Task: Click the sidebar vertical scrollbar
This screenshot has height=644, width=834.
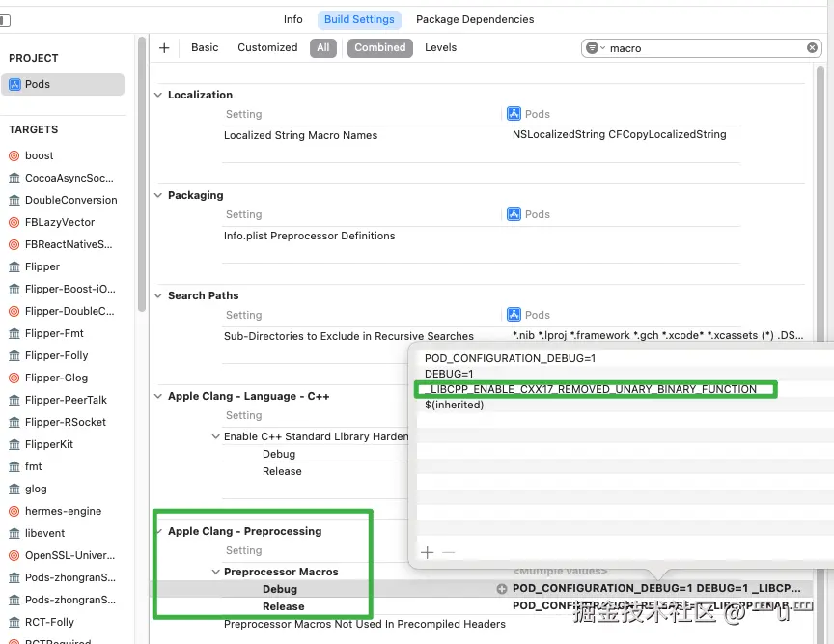Action: tap(142, 175)
